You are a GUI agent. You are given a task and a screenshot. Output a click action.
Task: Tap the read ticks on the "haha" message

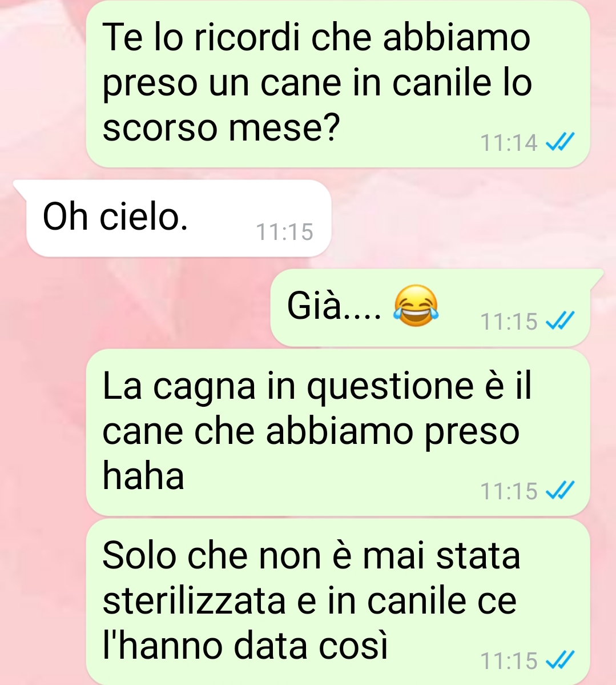560,490
